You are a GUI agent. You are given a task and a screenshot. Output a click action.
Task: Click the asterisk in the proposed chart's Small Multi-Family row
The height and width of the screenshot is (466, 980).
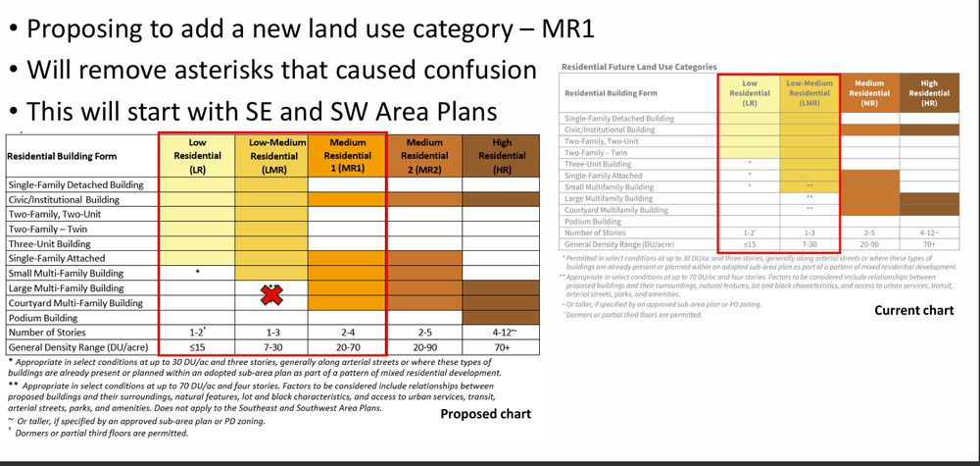point(197,273)
